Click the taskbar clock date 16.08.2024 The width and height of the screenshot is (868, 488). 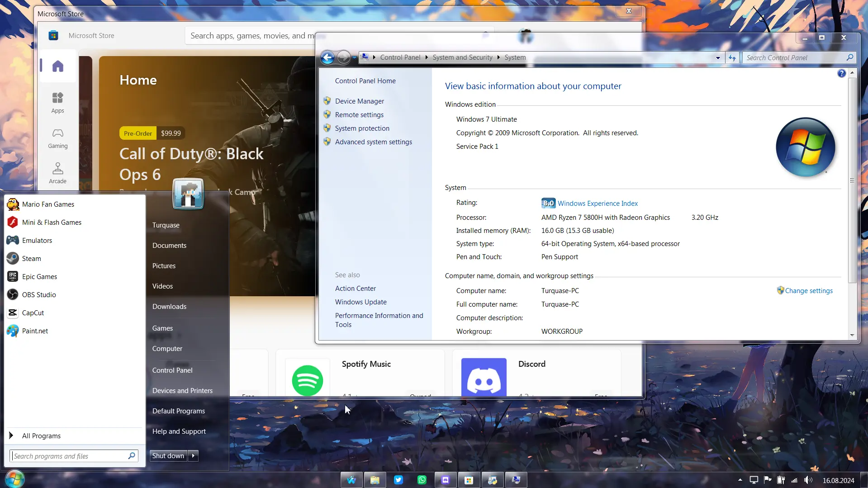click(838, 480)
